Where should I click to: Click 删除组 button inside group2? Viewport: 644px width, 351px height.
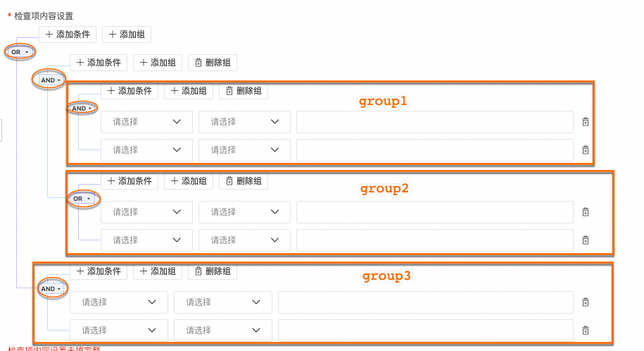[244, 181]
